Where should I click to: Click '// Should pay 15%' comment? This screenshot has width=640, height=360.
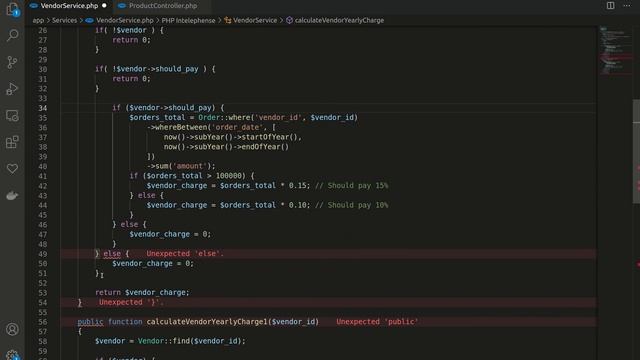coord(351,186)
